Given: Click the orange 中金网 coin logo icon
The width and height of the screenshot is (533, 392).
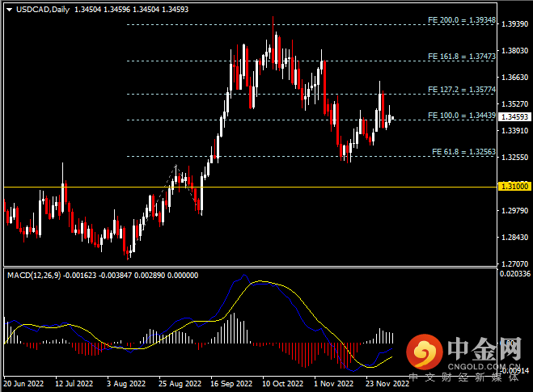Looking at the screenshot, I should [x=425, y=350].
